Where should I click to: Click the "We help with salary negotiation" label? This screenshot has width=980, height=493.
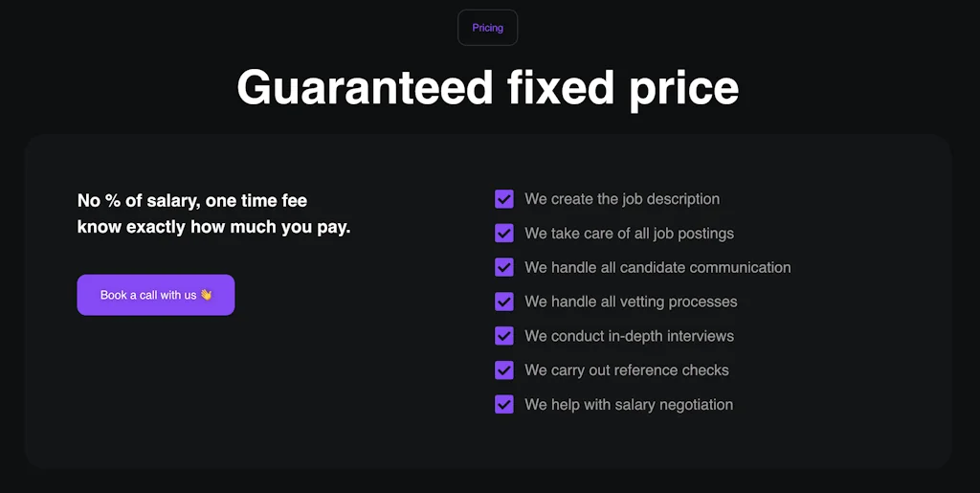(x=629, y=405)
